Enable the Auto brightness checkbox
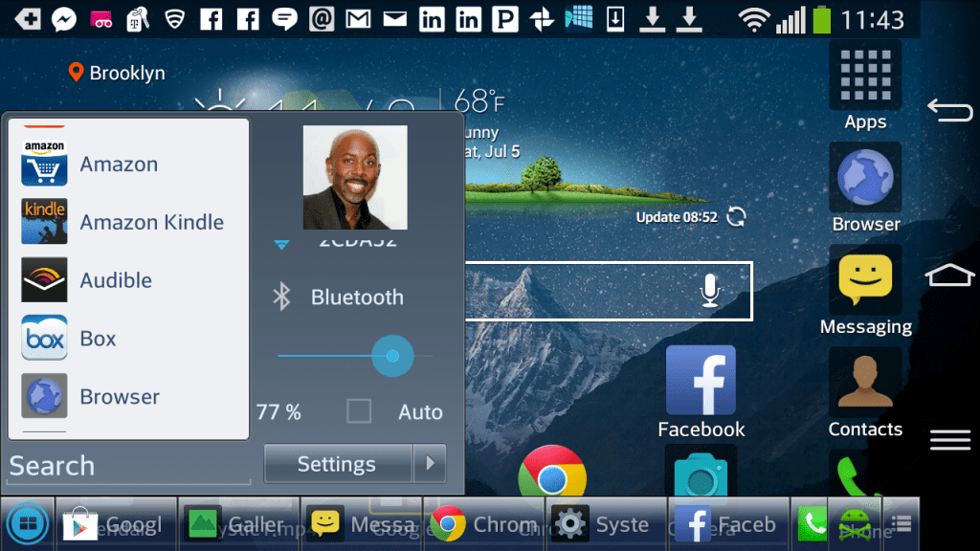The height and width of the screenshot is (551, 980). (359, 411)
